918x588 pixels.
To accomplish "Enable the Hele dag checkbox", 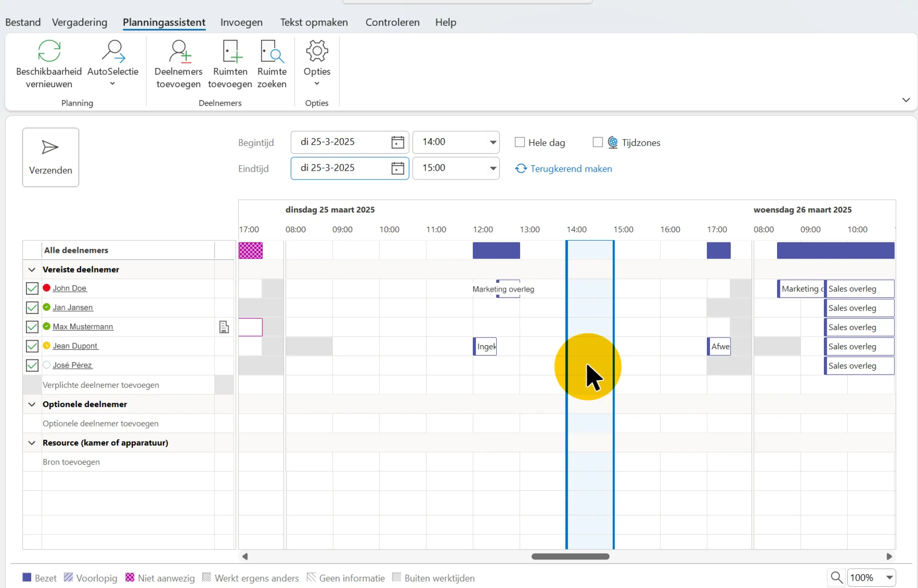I will (x=520, y=142).
